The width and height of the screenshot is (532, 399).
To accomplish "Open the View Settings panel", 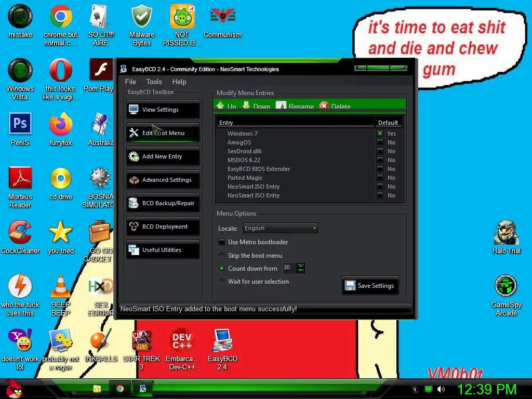I will tap(163, 110).
